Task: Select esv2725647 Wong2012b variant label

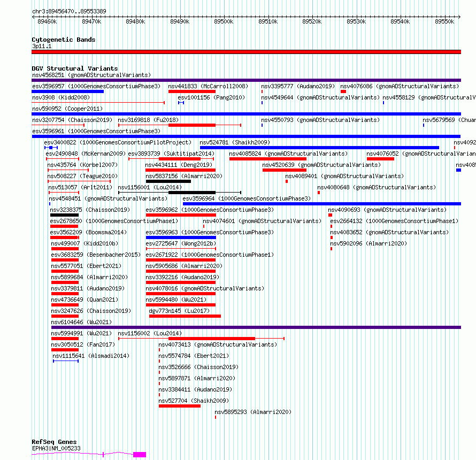Action: point(181,243)
